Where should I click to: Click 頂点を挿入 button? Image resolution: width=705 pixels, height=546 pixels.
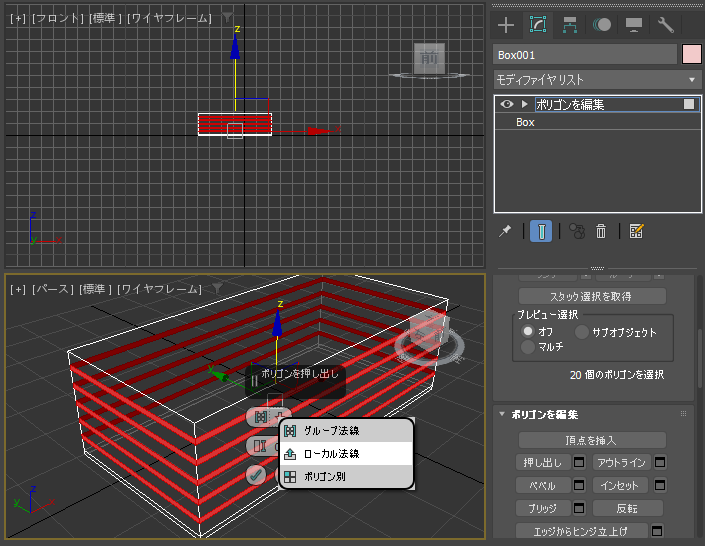[x=592, y=440]
